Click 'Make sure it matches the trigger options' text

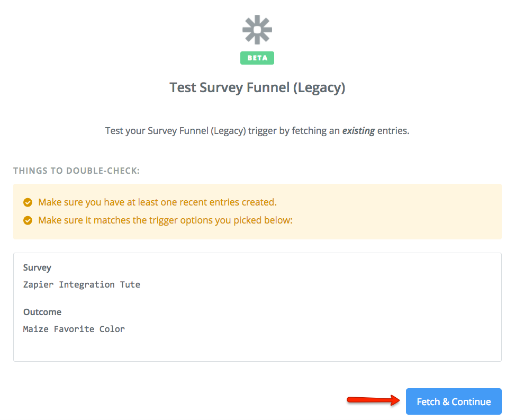click(x=165, y=220)
